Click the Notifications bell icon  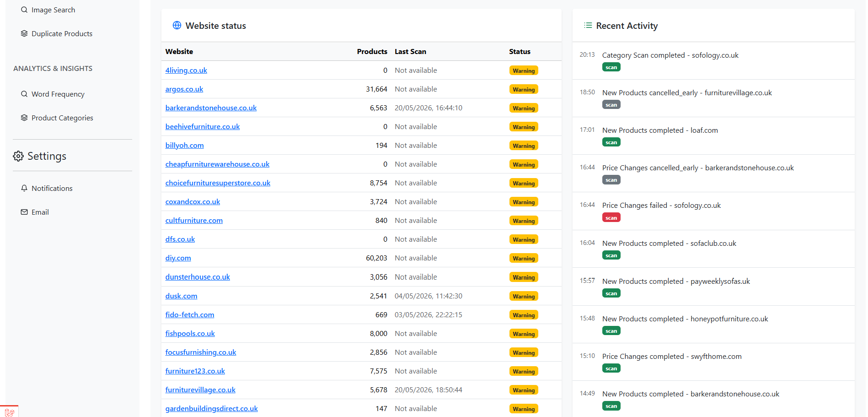(24, 188)
